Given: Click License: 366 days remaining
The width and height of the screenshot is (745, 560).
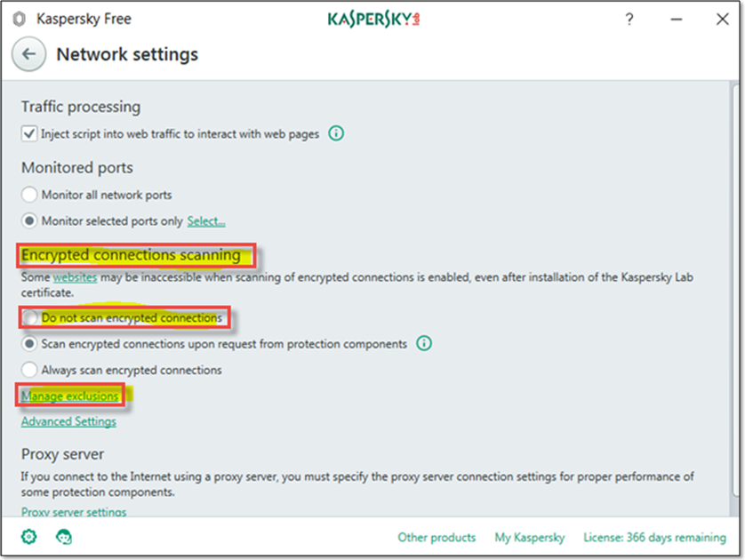Looking at the screenshot, I should point(654,537).
